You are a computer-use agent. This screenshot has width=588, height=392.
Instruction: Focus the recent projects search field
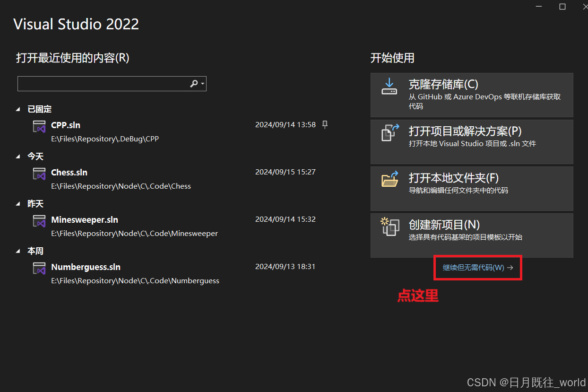(112, 84)
